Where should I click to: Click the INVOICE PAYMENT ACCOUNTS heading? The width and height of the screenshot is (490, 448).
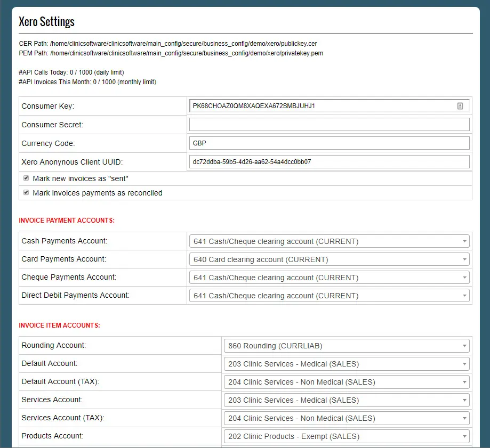(67, 221)
